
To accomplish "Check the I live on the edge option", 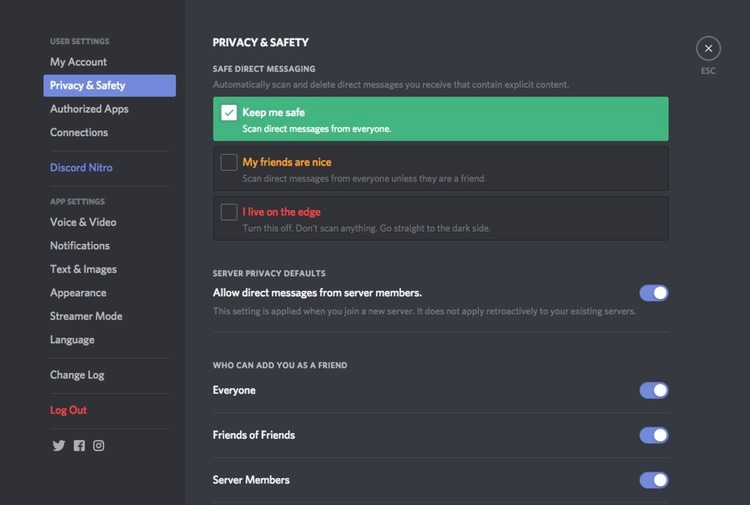I will coord(229,212).
